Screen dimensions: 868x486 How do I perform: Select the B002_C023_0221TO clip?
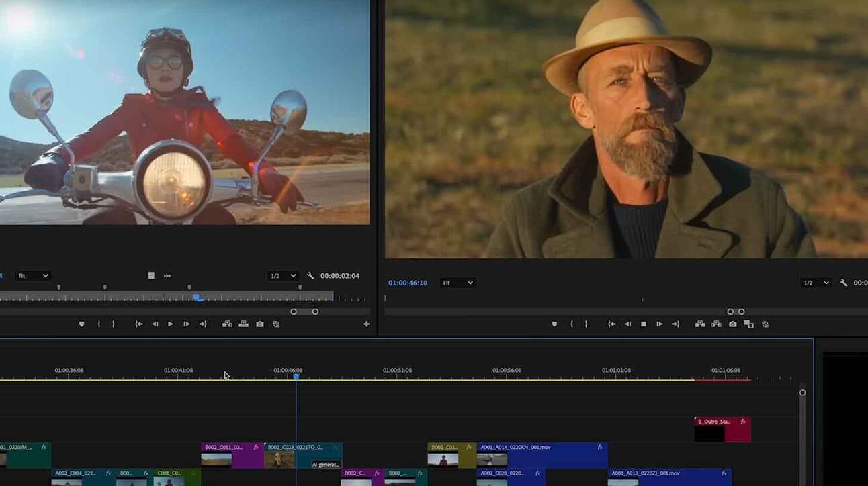tap(303, 455)
